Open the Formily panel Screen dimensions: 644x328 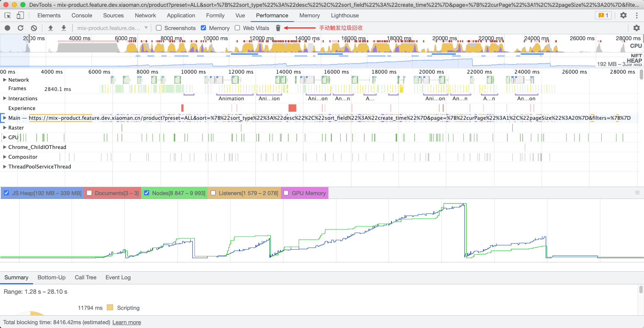[215, 15]
